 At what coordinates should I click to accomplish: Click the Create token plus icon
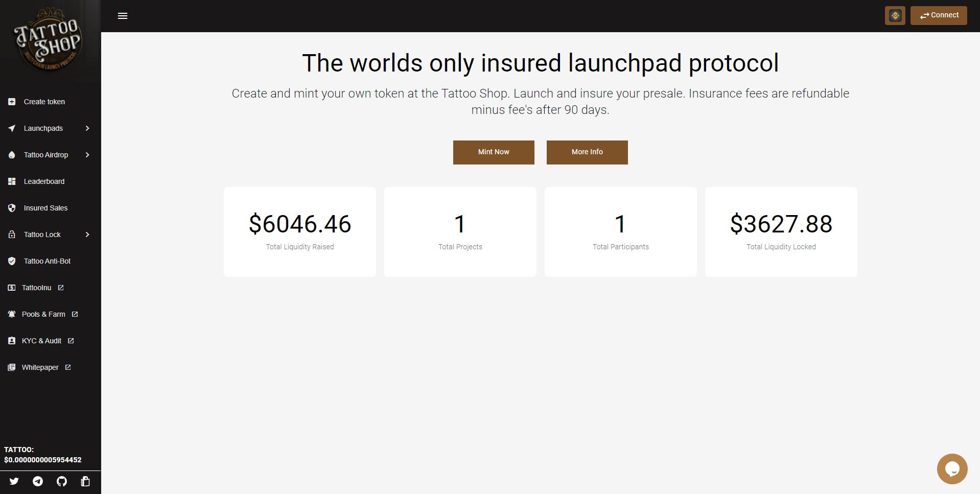(12, 102)
